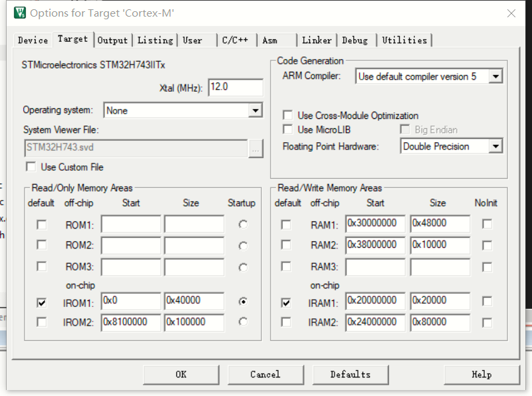Toggle NoInit checkbox for IRAM2

pos(487,322)
